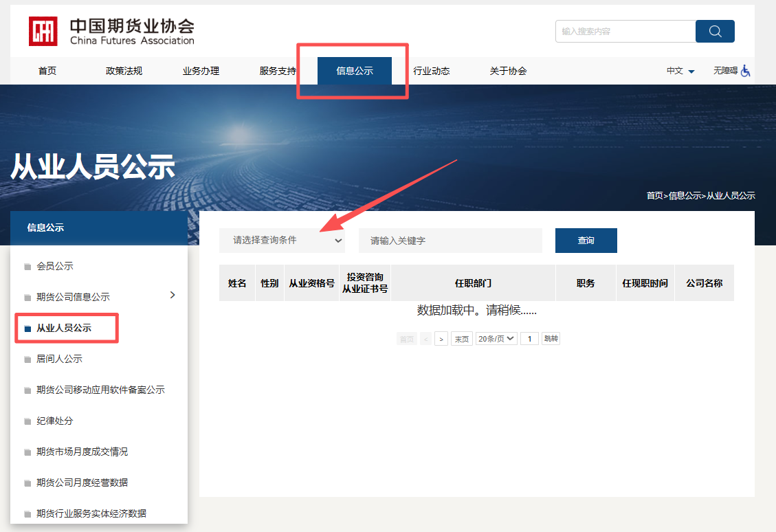Expand the 期货公司信息公示 submenu chevron
Screen dimensions: 776x532
tap(173, 295)
